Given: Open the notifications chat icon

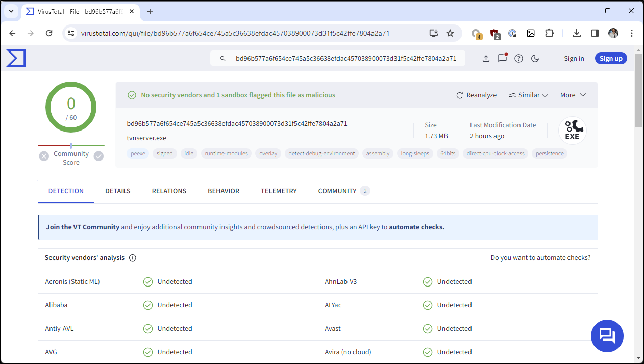Looking at the screenshot, I should click(x=502, y=58).
